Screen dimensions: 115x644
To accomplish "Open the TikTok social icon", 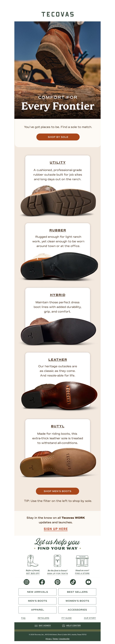I will (73, 582).
